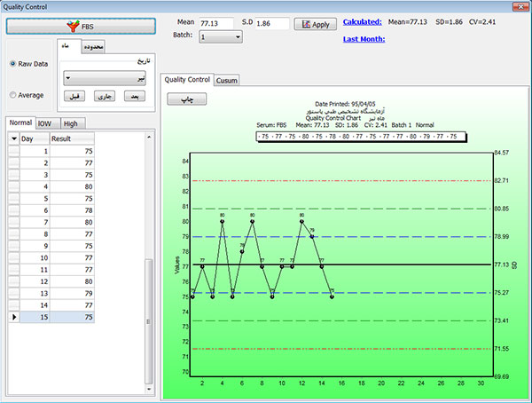Open the month selection dropdown

coord(105,78)
